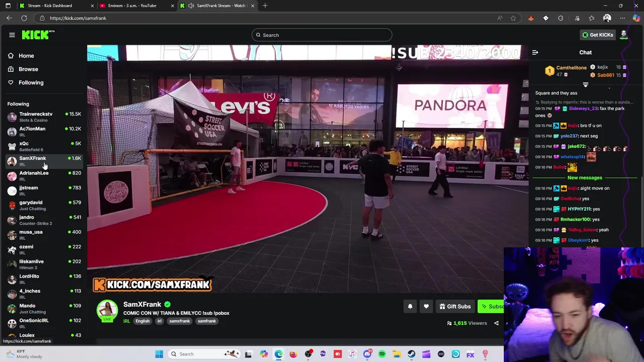Click the IRL category tag under title
Viewport: 644px width, 362px height.
126,321
